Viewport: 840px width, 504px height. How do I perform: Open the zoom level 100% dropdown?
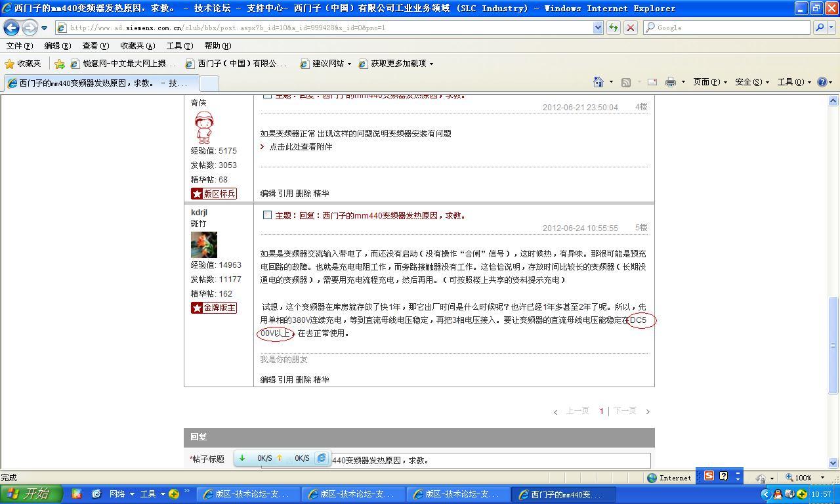click(822, 478)
